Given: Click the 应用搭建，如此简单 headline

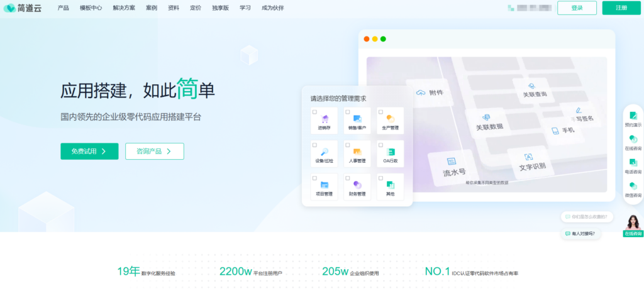Looking at the screenshot, I should pyautogui.click(x=138, y=89).
